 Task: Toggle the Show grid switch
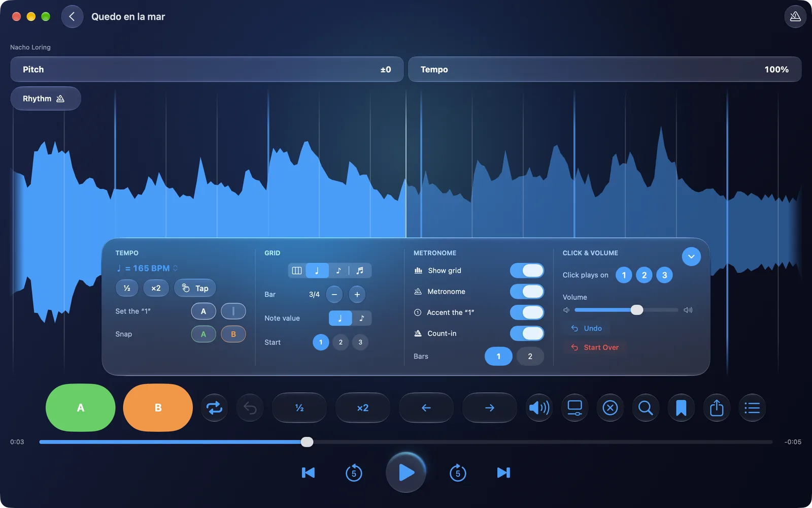point(527,270)
